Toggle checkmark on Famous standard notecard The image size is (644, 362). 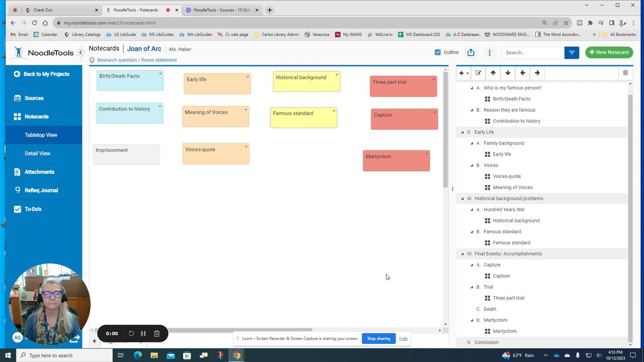(x=334, y=111)
